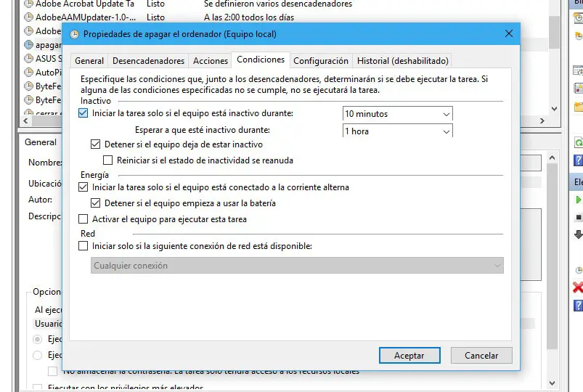Click the blue help icon below the red X
The image size is (583, 392).
coord(578,306)
